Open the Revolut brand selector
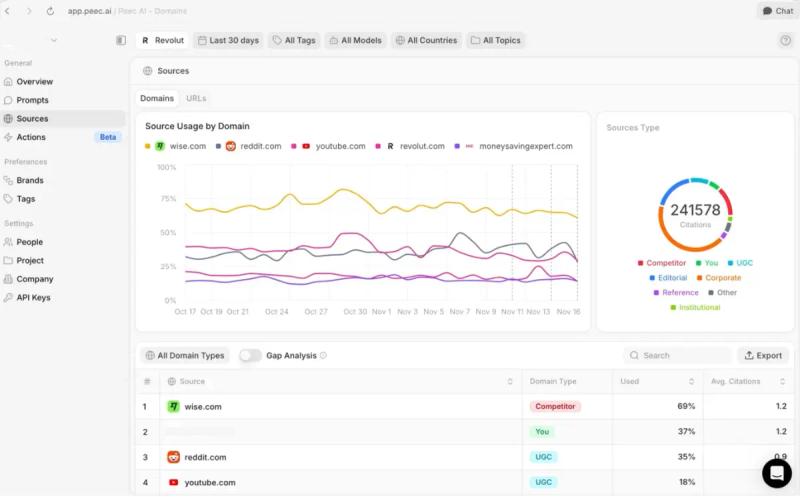 pyautogui.click(x=163, y=40)
